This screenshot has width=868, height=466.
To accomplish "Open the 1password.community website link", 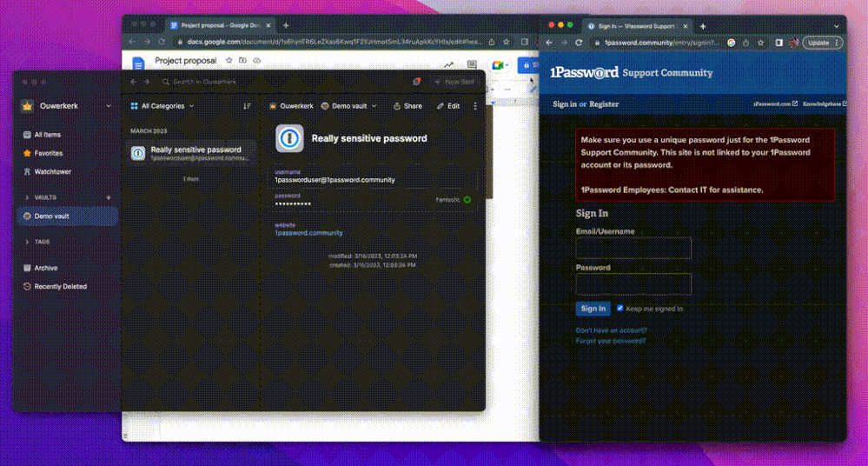I will coord(309,233).
